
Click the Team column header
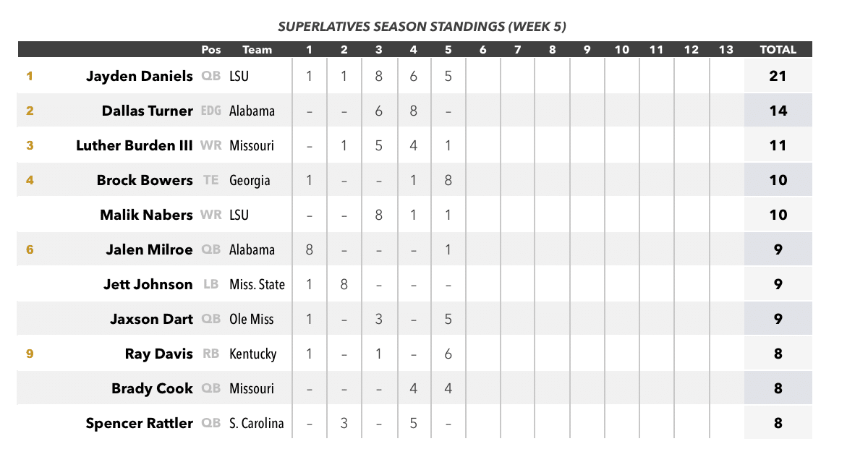(x=258, y=50)
